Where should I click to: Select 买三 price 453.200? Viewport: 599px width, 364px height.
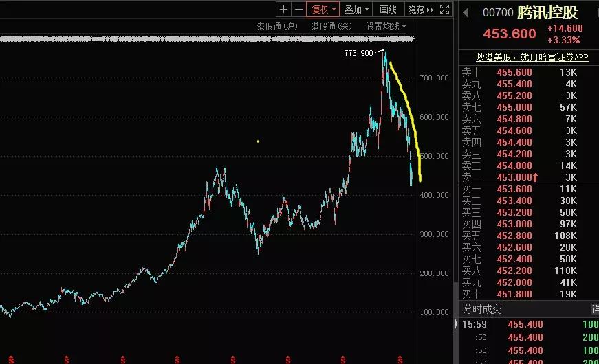(x=514, y=212)
